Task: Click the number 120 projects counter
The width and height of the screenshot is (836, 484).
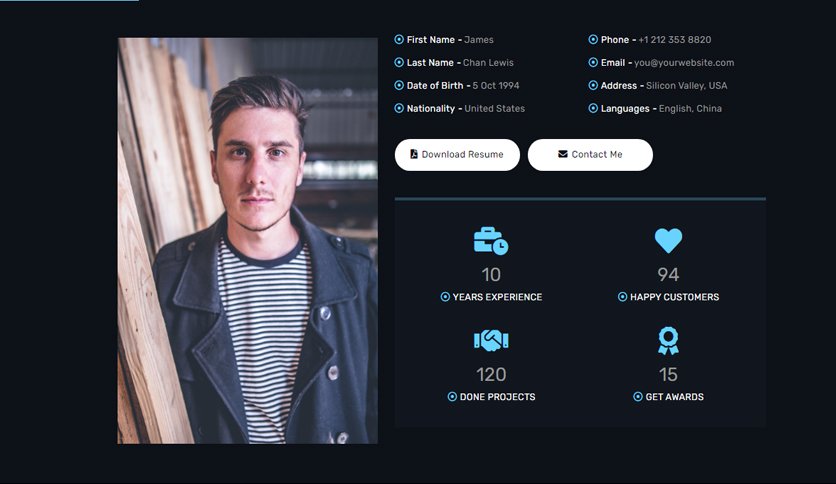Action: [x=491, y=374]
